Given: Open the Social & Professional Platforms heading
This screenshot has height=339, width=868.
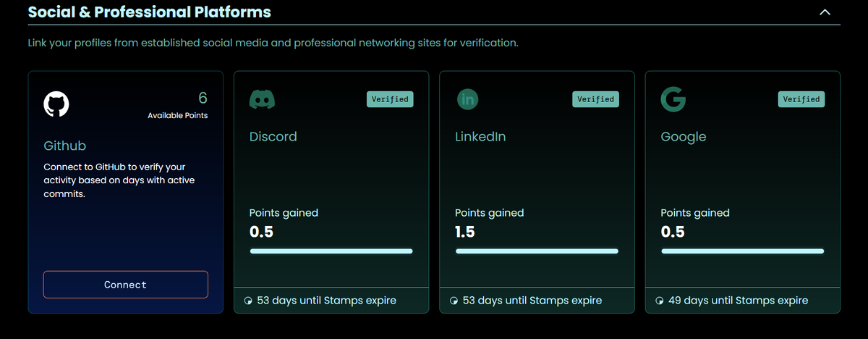Looking at the screenshot, I should pos(149,12).
